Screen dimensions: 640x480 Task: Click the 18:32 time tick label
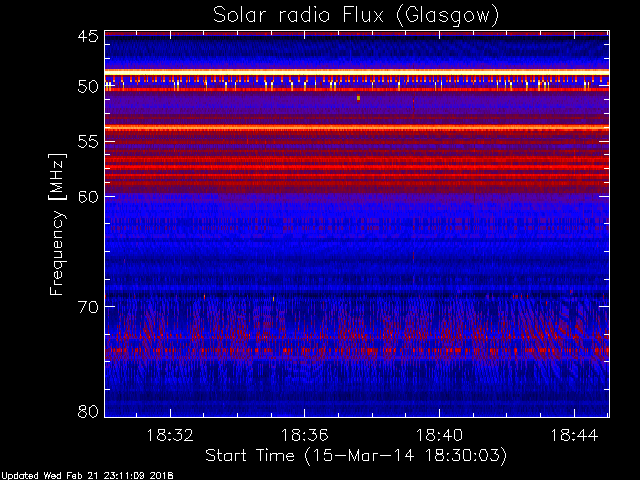click(x=170, y=436)
